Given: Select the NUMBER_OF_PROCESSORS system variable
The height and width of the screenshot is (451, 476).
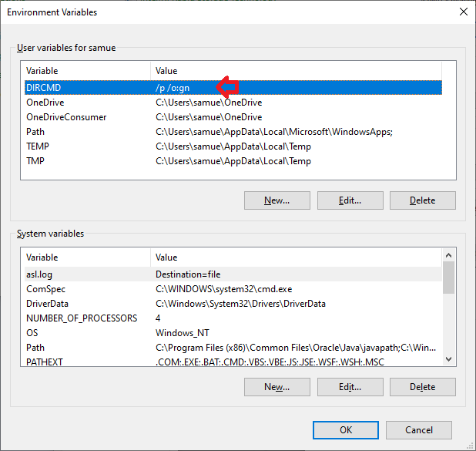Looking at the screenshot, I should coord(233,318).
